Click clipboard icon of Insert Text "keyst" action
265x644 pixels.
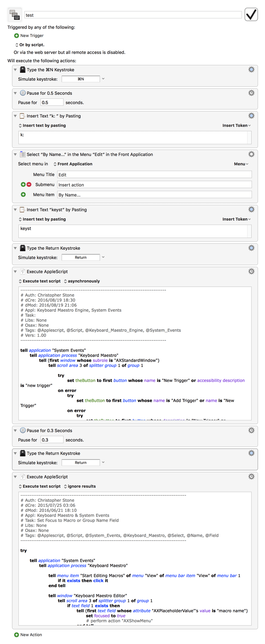point(23,209)
